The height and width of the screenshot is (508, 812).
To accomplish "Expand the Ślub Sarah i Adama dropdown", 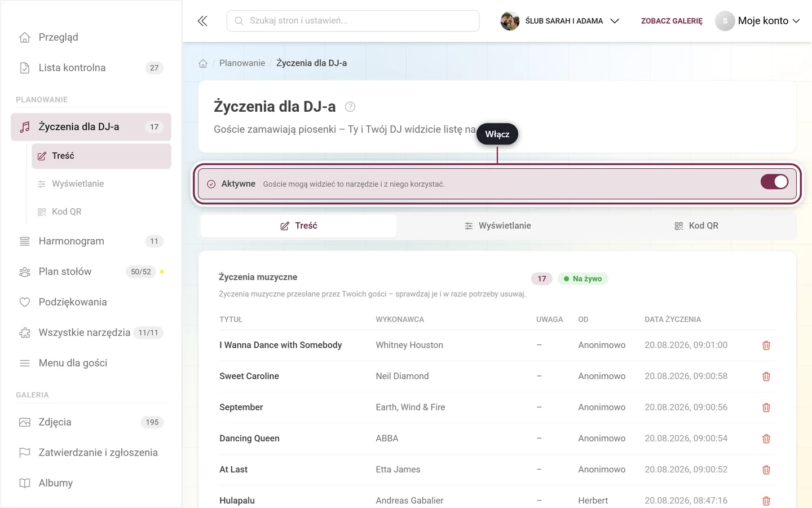I will [560, 21].
